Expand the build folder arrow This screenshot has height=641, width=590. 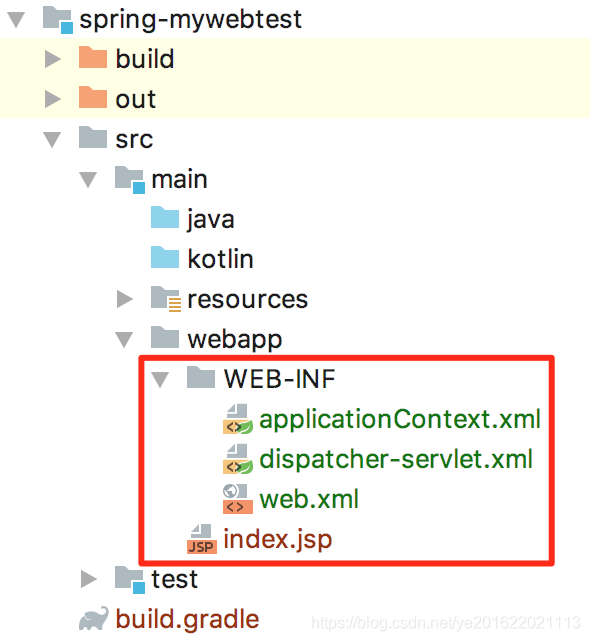coord(53,59)
